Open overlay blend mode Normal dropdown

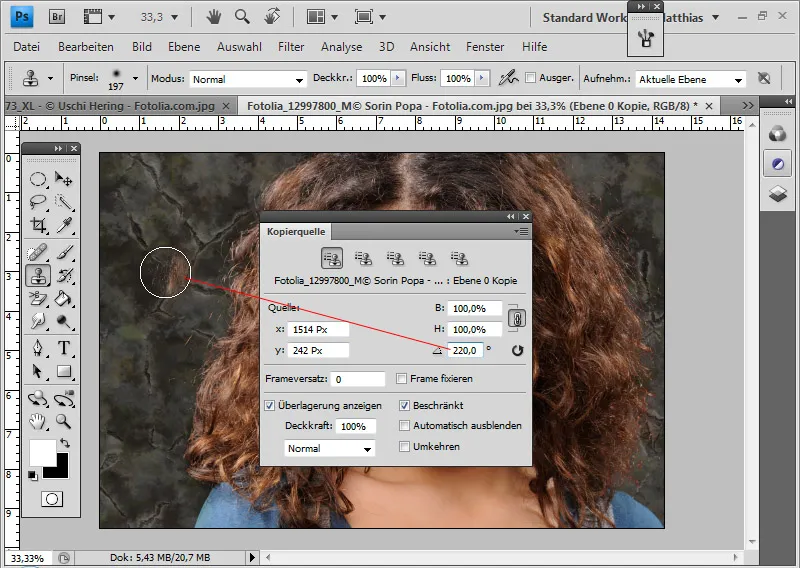329,449
